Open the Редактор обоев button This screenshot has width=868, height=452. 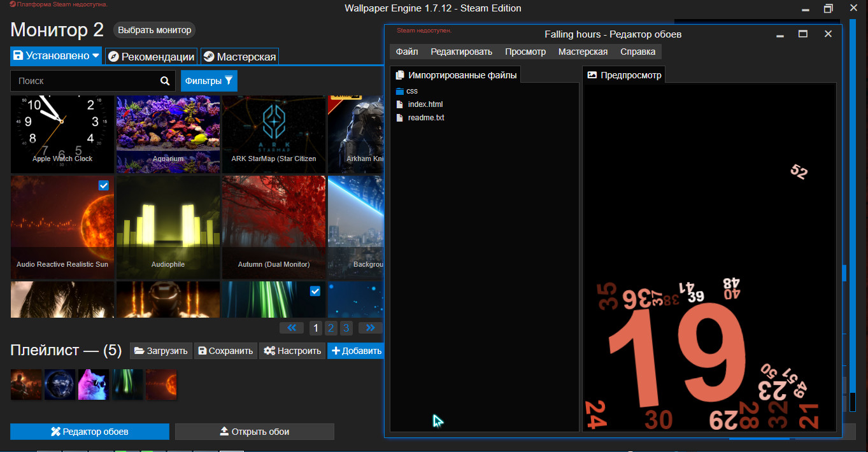(90, 432)
